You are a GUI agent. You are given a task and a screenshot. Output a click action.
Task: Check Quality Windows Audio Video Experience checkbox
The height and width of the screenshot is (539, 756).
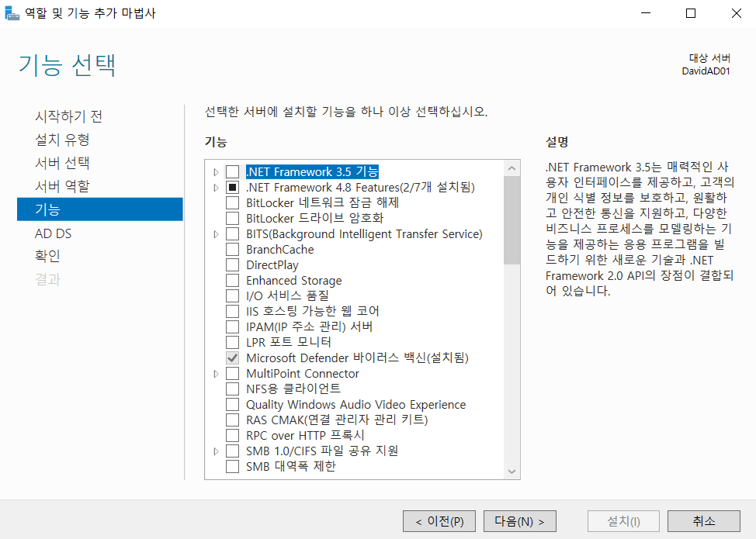(232, 405)
